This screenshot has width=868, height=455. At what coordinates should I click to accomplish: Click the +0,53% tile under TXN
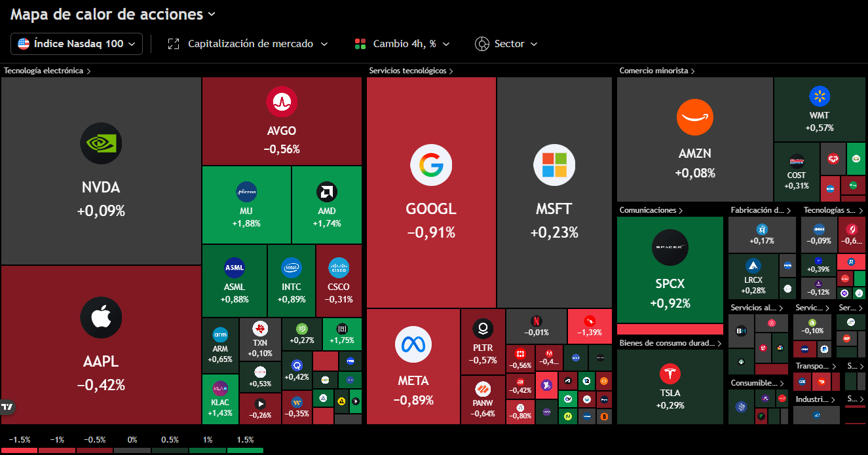click(x=260, y=377)
